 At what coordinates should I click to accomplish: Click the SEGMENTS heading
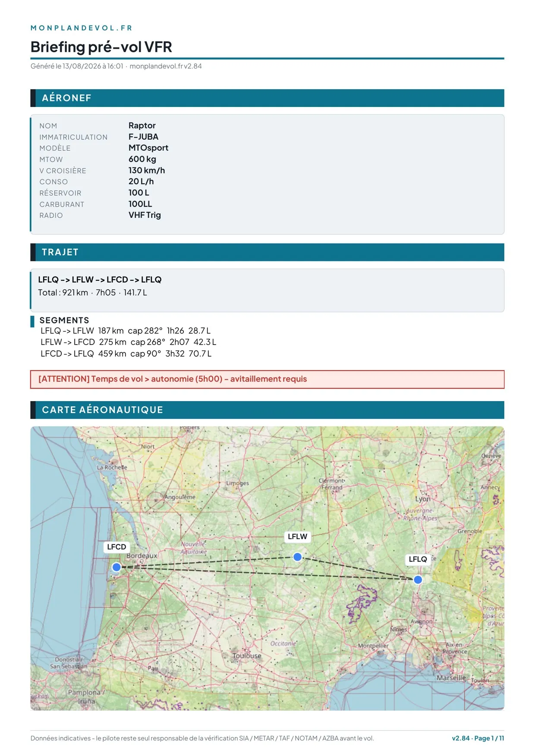[64, 320]
